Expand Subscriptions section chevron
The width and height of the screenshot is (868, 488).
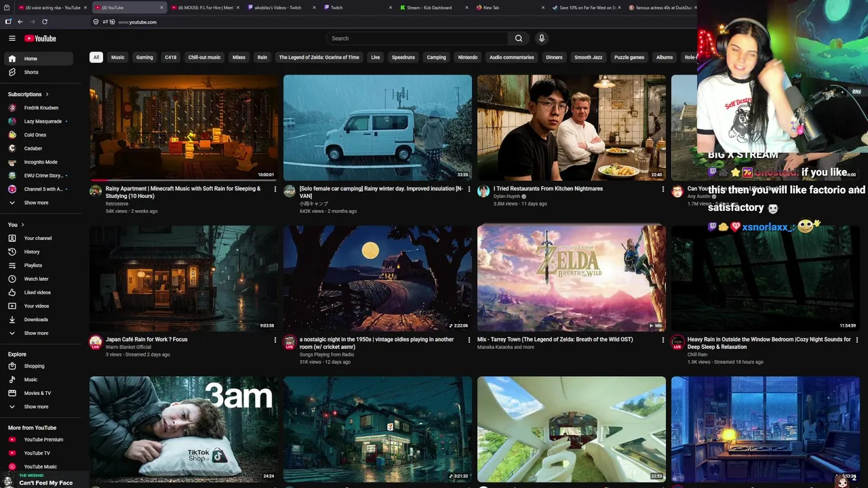point(47,94)
